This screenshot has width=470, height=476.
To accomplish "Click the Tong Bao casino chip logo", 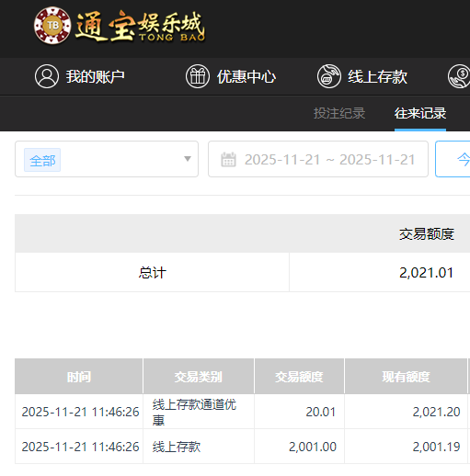I will [52, 26].
